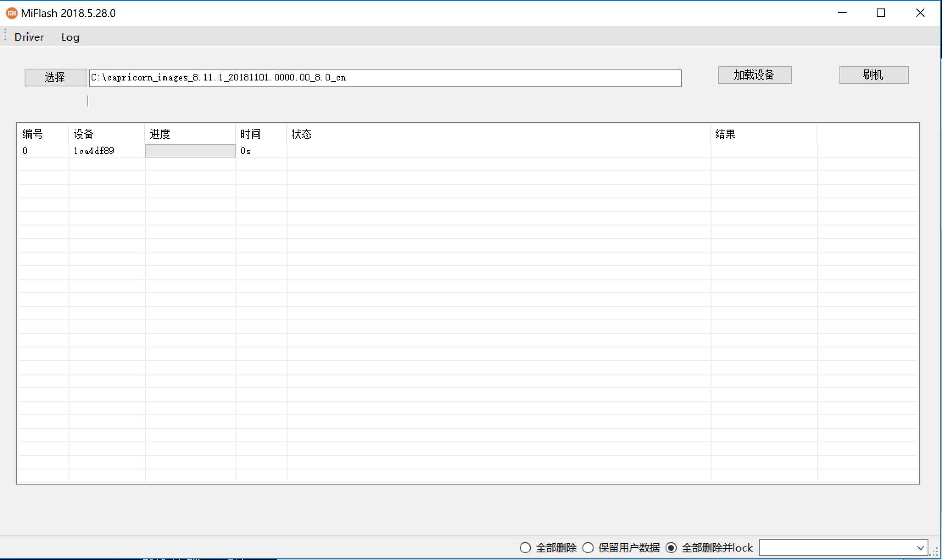942x560 pixels.
Task: Select the 保留用户数据 radio option
Action: click(x=588, y=548)
